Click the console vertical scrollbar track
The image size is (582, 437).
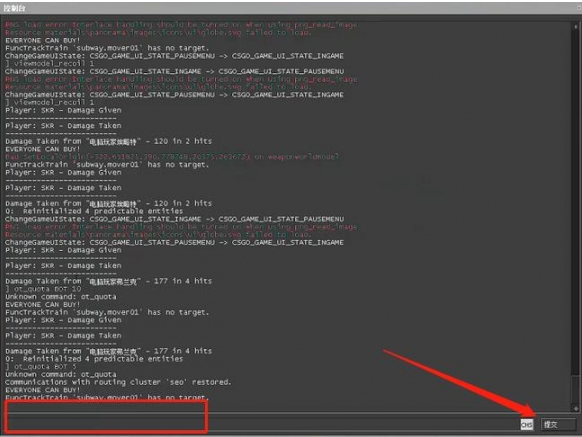[576, 217]
